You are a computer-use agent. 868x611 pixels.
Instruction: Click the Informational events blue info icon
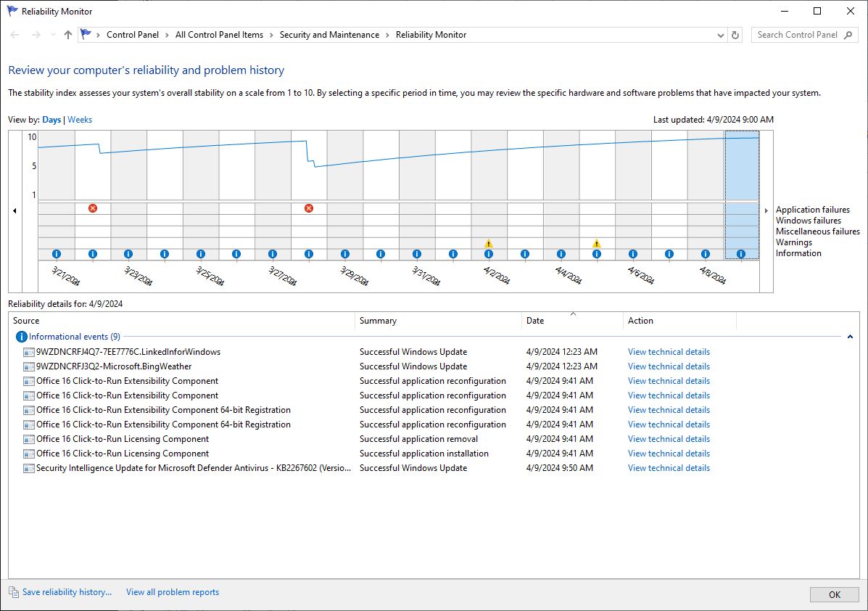(20, 336)
